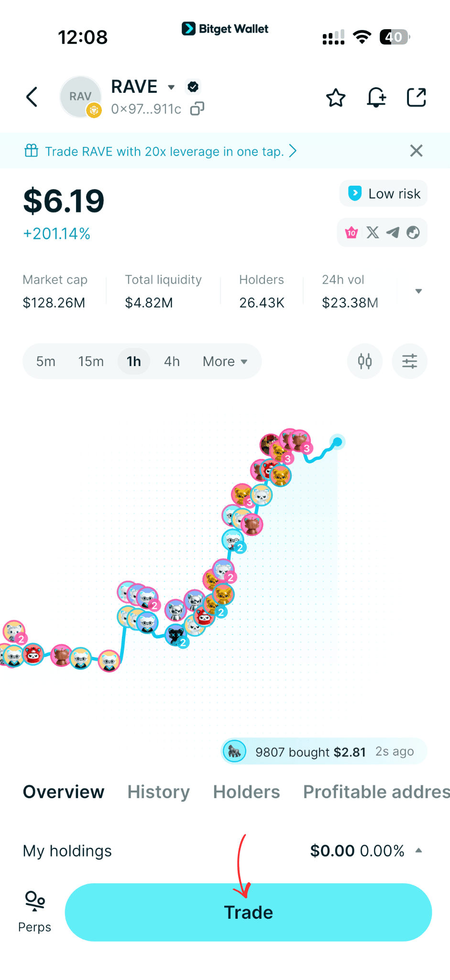Screen dimensions: 450x980
Task: Click the recent buy notification bubble
Action: (323, 751)
